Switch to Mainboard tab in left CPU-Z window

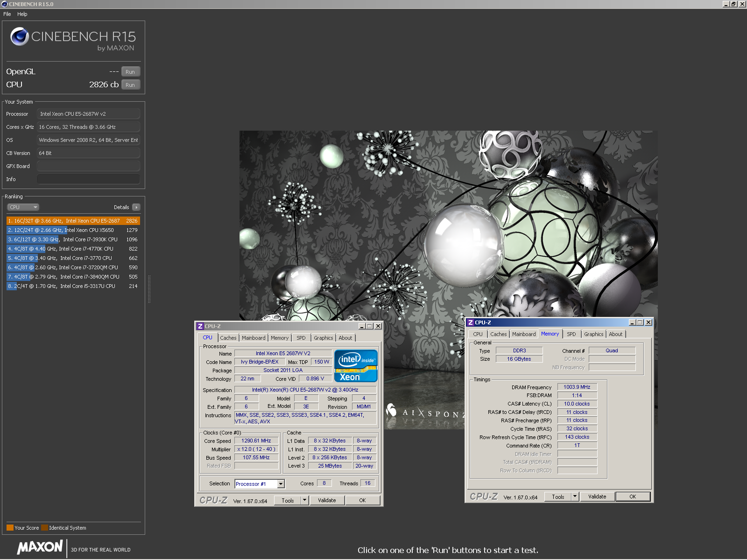coord(254,338)
